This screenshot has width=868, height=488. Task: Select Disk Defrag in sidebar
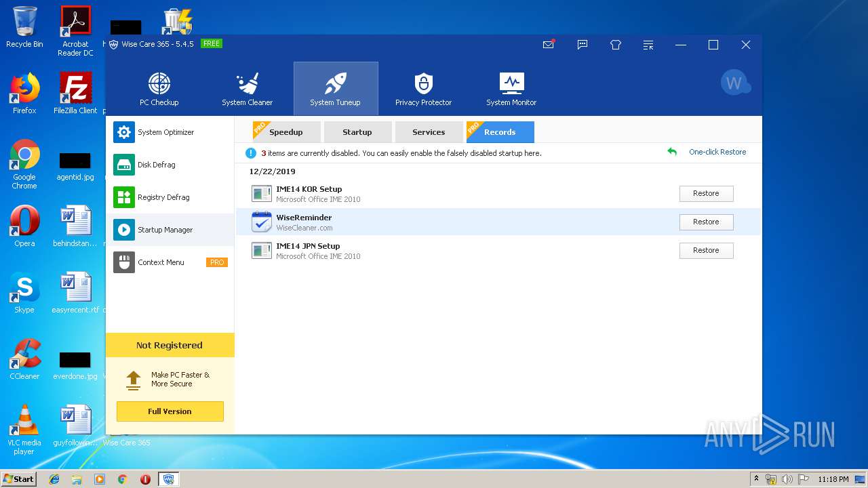(x=170, y=165)
